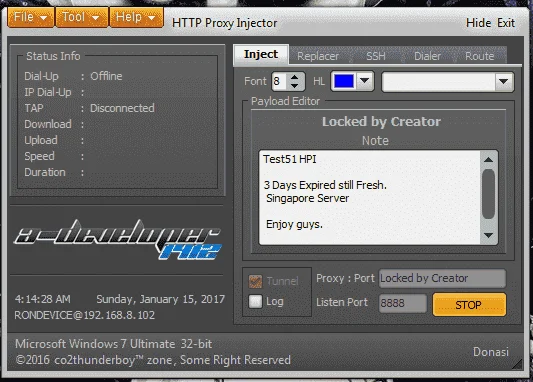Click the Listen Port 8888 field

coord(403,303)
